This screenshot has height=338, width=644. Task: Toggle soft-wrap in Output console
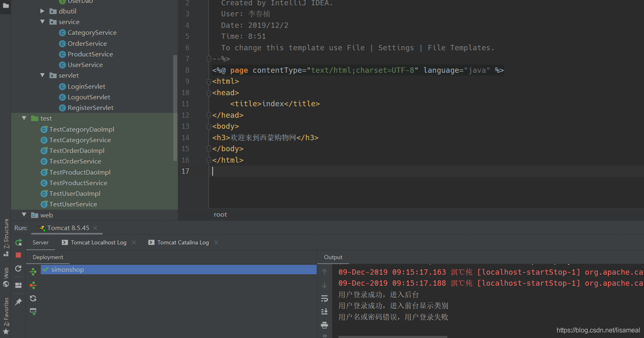point(324,299)
